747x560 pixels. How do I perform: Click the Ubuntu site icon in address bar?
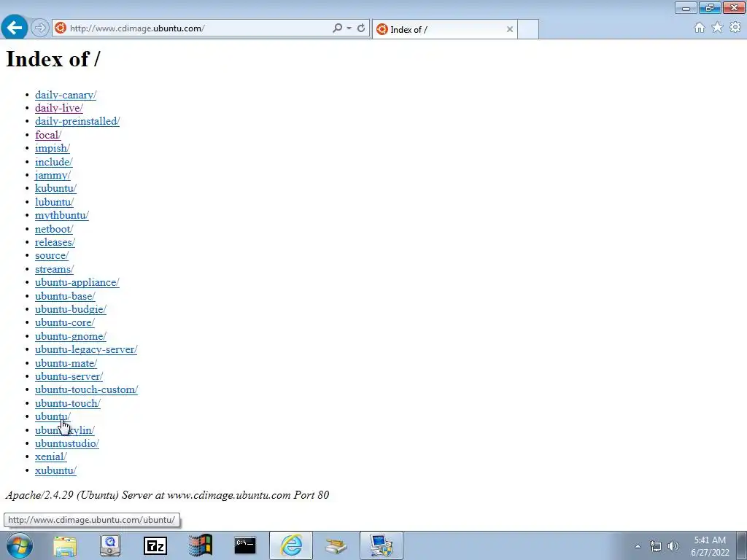click(x=61, y=28)
